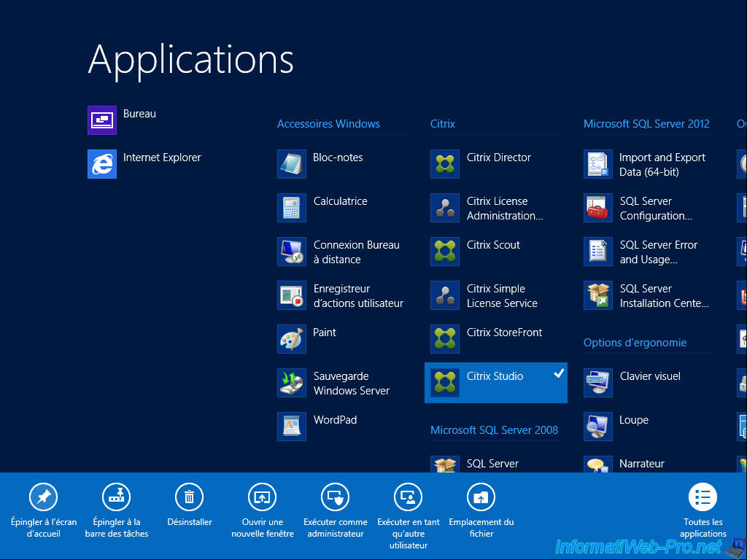Launch the Loupe magnifier icon
Viewport: 747px width, 560px height.
tap(598, 427)
